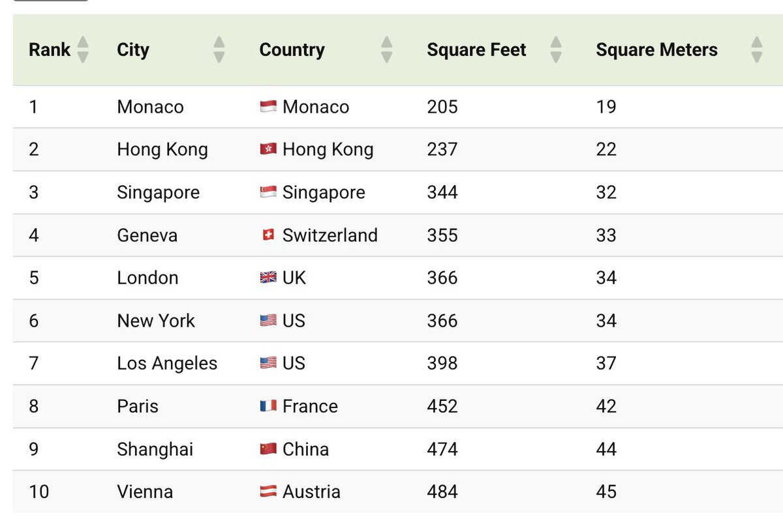783x532 pixels.
Task: Click rank number 10
Action: (39, 492)
